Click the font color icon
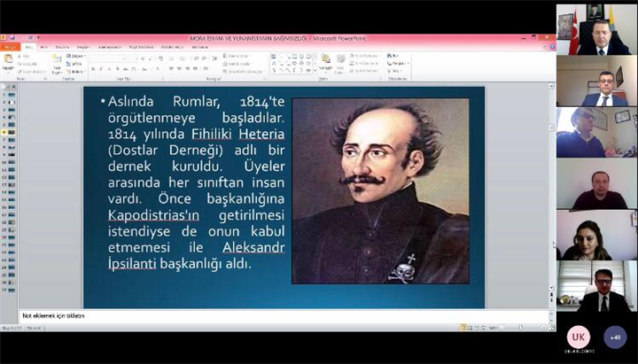The image size is (638, 364). (158, 69)
